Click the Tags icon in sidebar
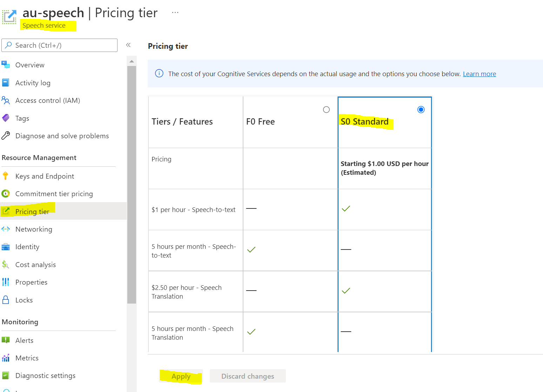 click(6, 118)
